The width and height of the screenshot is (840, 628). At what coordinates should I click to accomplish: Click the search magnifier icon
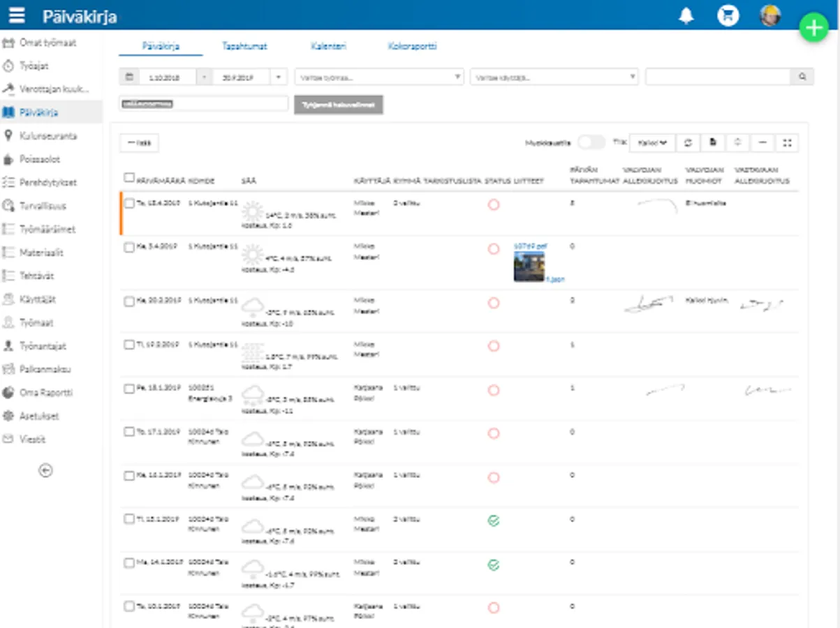[x=802, y=77]
